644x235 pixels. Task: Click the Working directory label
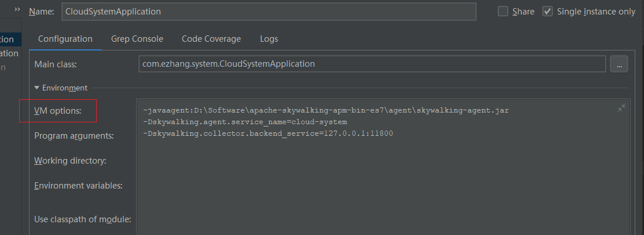70,161
